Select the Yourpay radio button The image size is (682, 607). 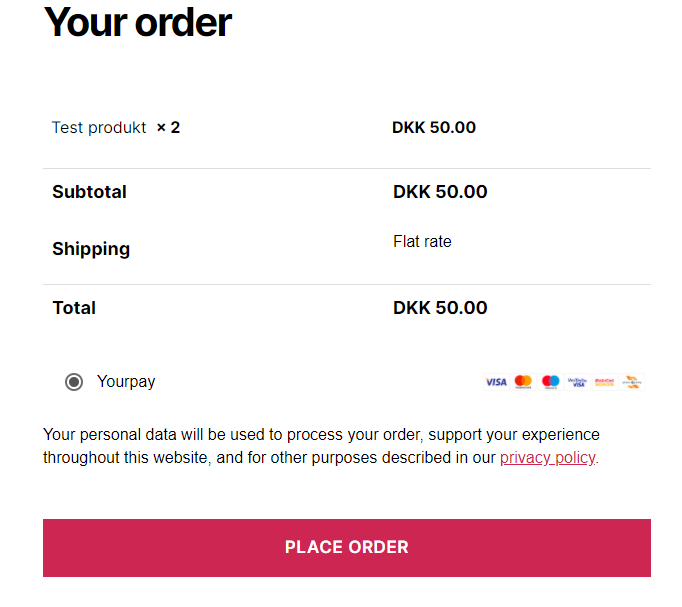tap(74, 382)
